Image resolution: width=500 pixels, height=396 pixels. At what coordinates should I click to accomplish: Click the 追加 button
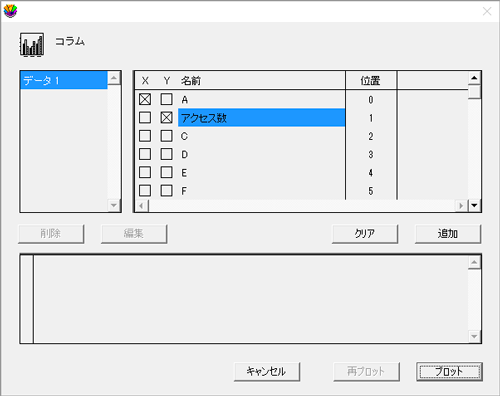coord(448,234)
